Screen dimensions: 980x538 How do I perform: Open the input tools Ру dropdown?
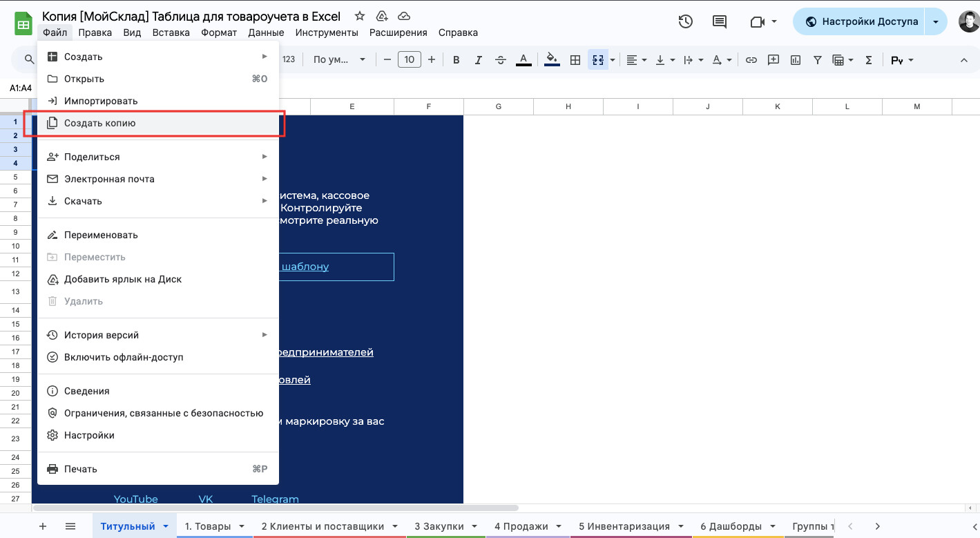902,60
